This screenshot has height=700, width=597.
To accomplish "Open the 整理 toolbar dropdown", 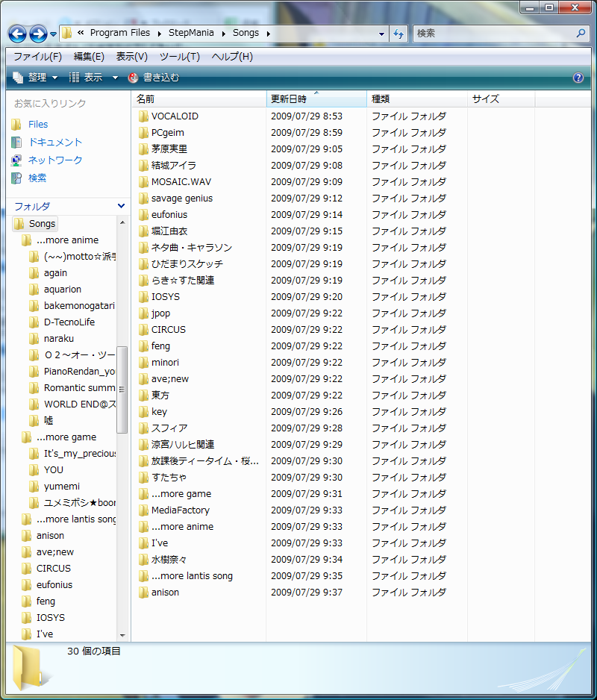I will 36,78.
